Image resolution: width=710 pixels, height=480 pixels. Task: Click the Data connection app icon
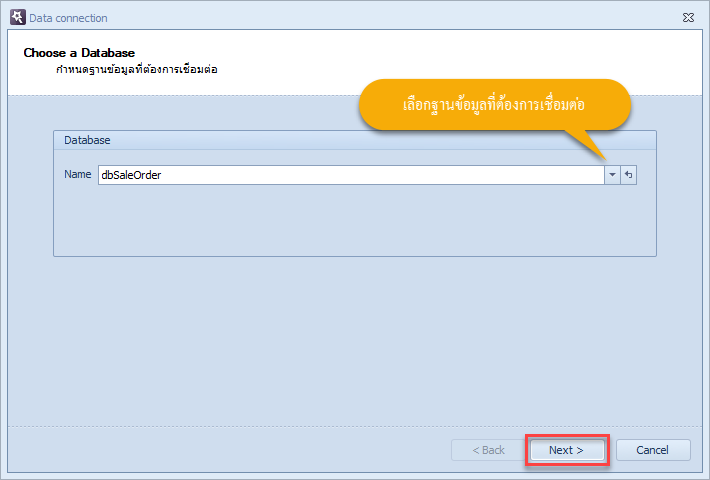coord(18,17)
